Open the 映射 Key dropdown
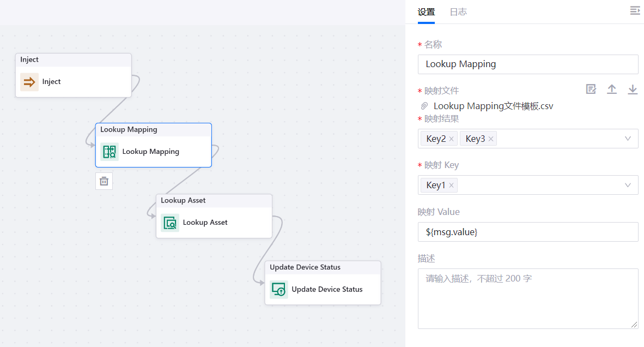Image resolution: width=644 pixels, height=347 pixels. (628, 184)
